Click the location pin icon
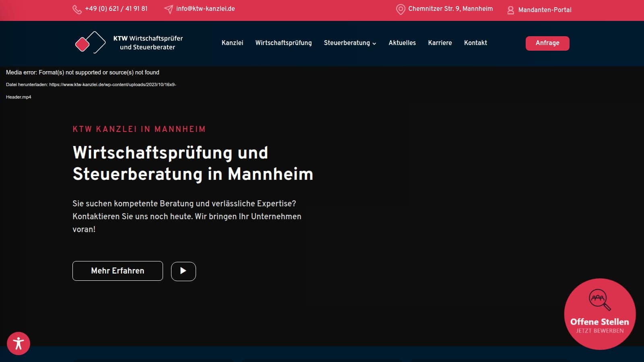The height and width of the screenshot is (362, 644). click(x=400, y=9)
